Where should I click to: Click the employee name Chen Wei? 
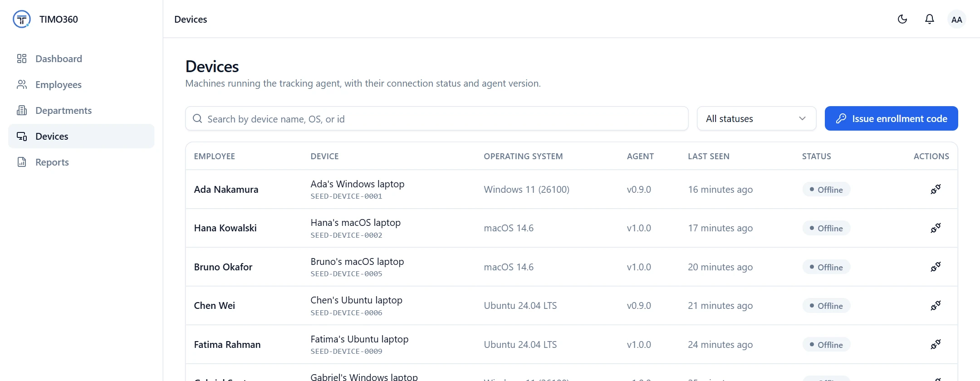click(215, 305)
